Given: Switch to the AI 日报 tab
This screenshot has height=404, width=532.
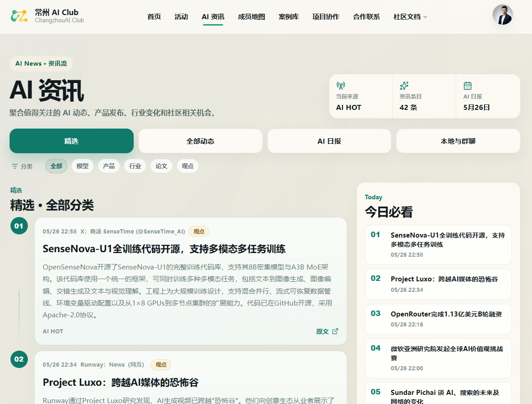Looking at the screenshot, I should [329, 141].
